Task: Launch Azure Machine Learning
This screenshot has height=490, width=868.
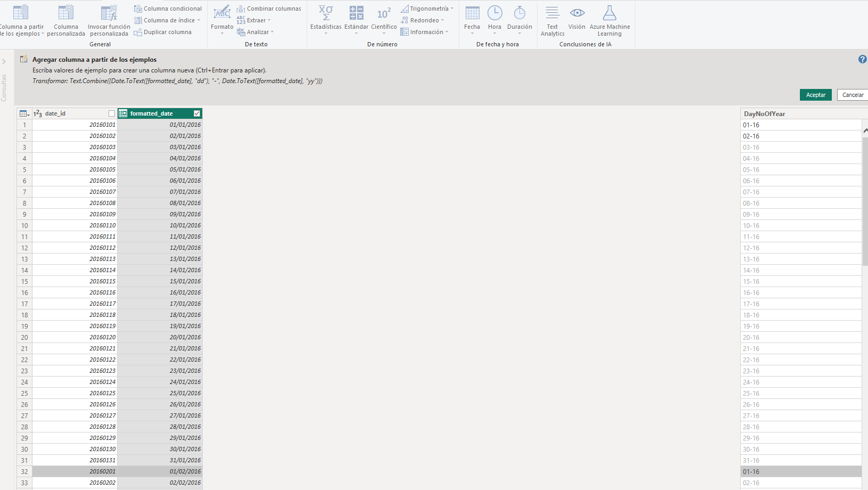Action: [609, 21]
